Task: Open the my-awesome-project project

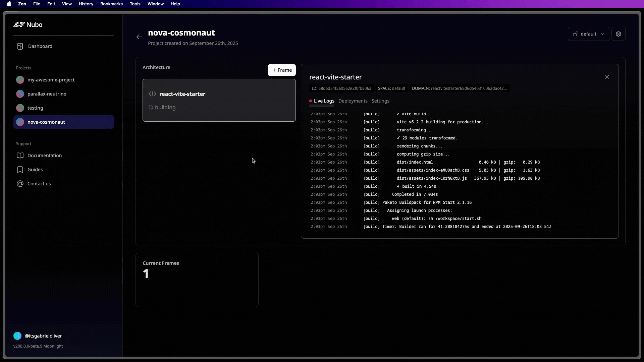Action: click(51, 80)
